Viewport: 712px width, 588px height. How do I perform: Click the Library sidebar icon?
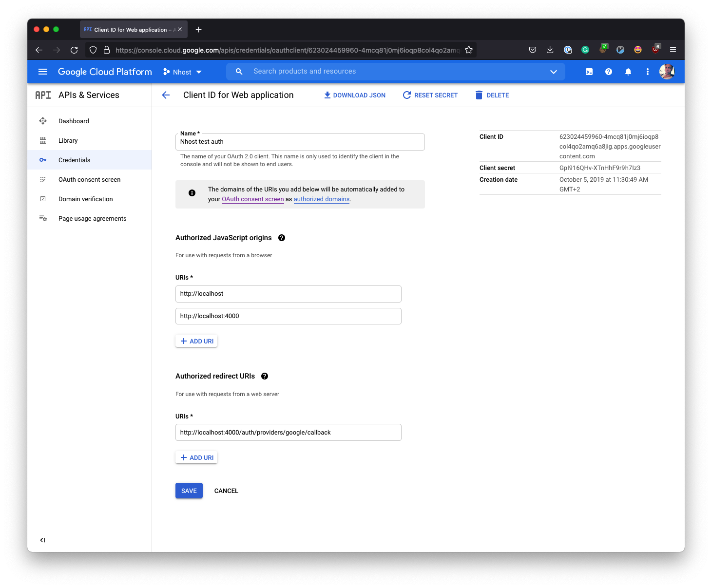pos(43,140)
